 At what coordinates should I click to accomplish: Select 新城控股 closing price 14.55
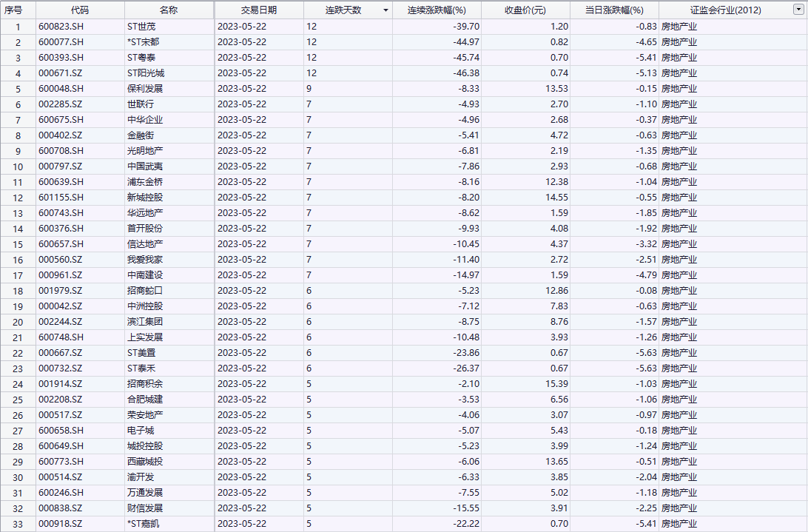(x=554, y=198)
